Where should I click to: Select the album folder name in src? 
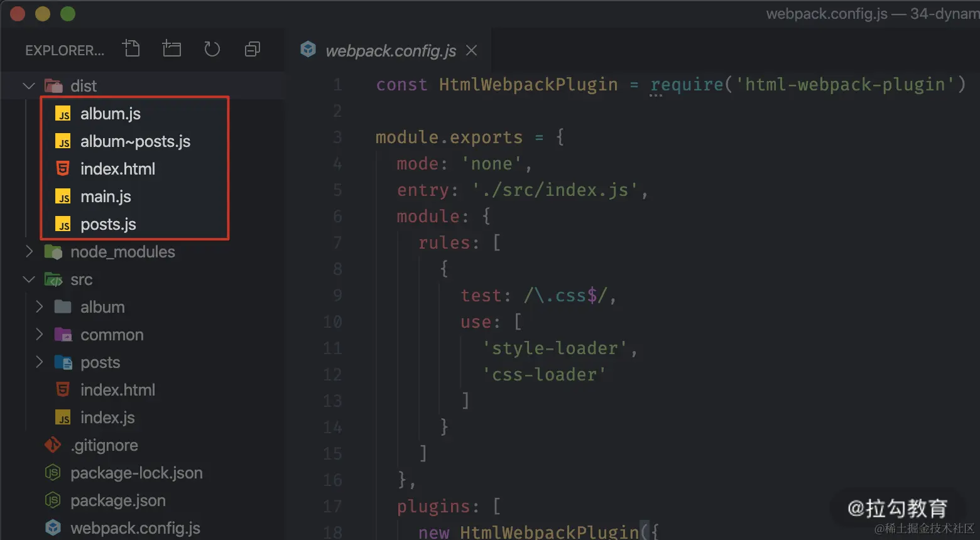coord(102,307)
